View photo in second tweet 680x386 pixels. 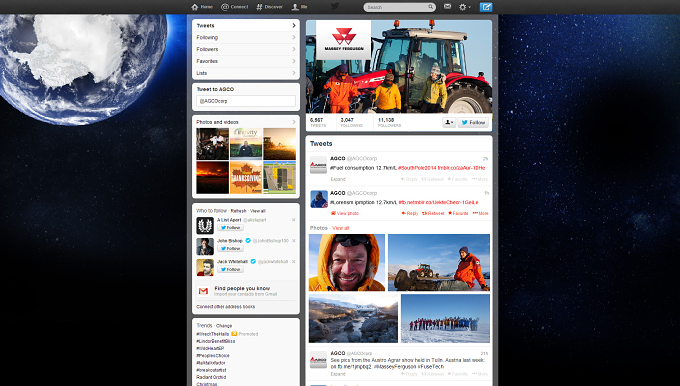click(x=345, y=213)
